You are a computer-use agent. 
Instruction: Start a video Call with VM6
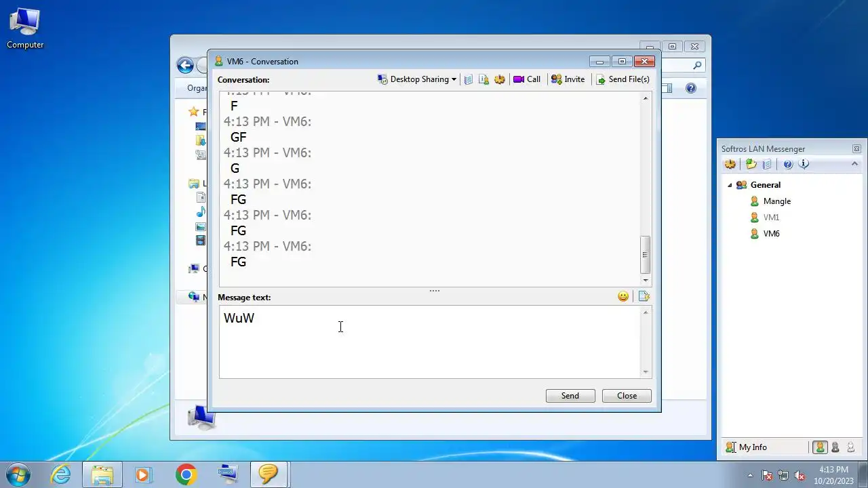[x=527, y=79]
